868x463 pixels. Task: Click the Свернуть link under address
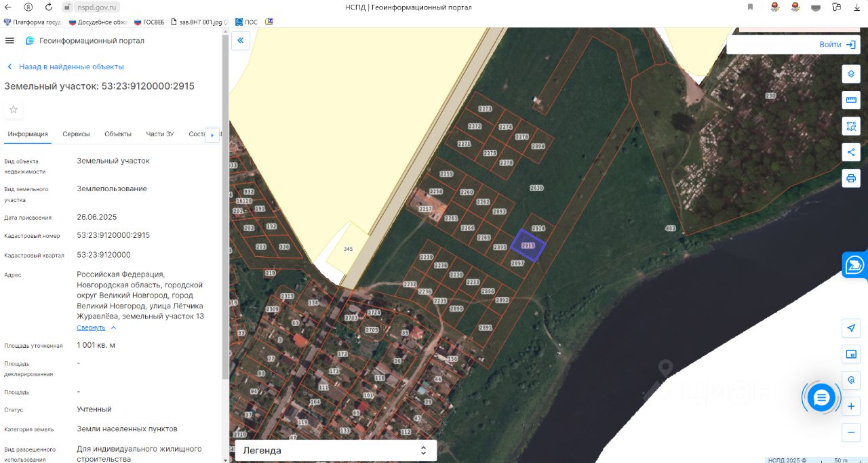91,327
